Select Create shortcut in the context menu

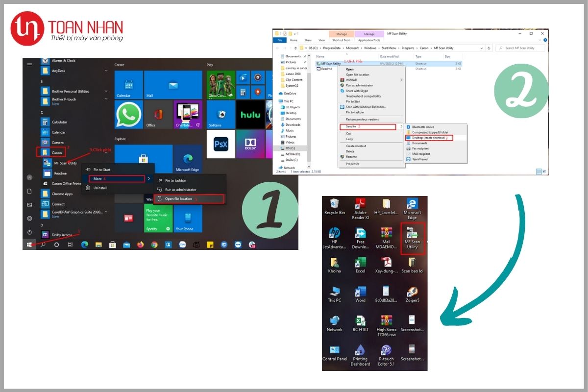click(x=371, y=146)
